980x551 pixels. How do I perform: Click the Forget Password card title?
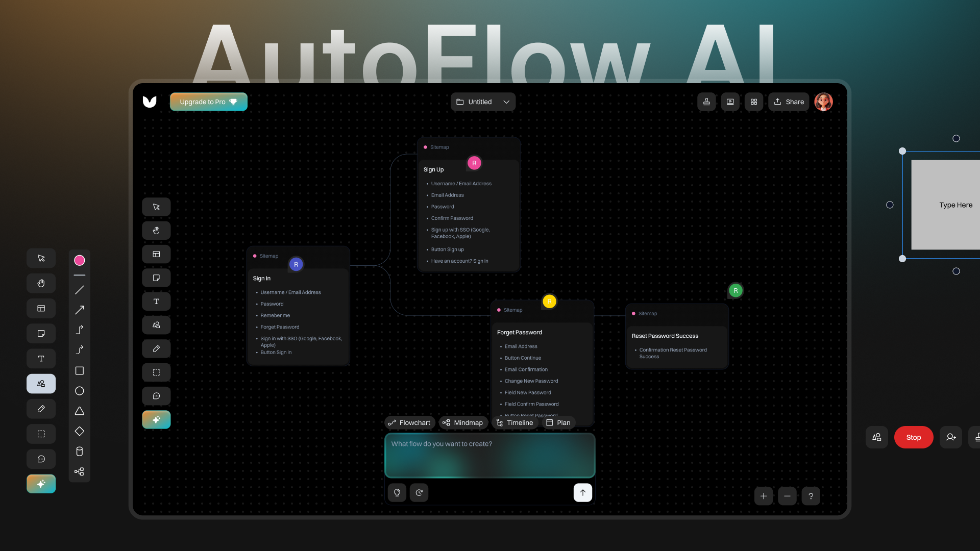[x=520, y=333]
